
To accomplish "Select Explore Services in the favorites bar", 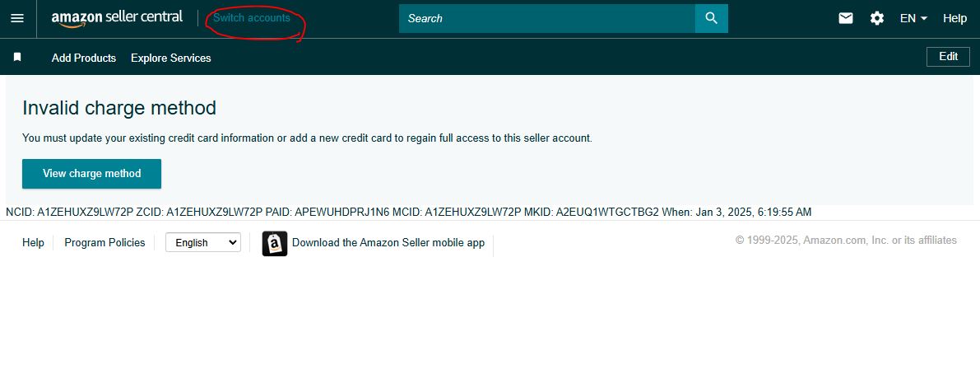I will coord(170,58).
